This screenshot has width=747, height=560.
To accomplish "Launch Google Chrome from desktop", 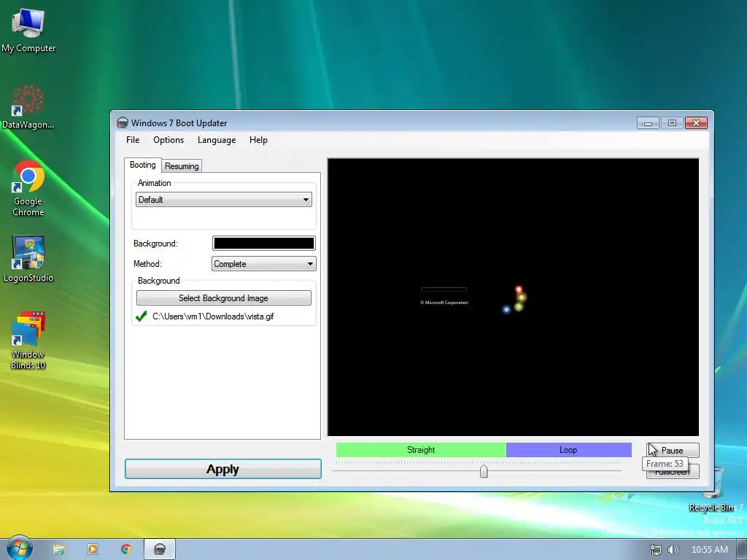I will pyautogui.click(x=28, y=189).
